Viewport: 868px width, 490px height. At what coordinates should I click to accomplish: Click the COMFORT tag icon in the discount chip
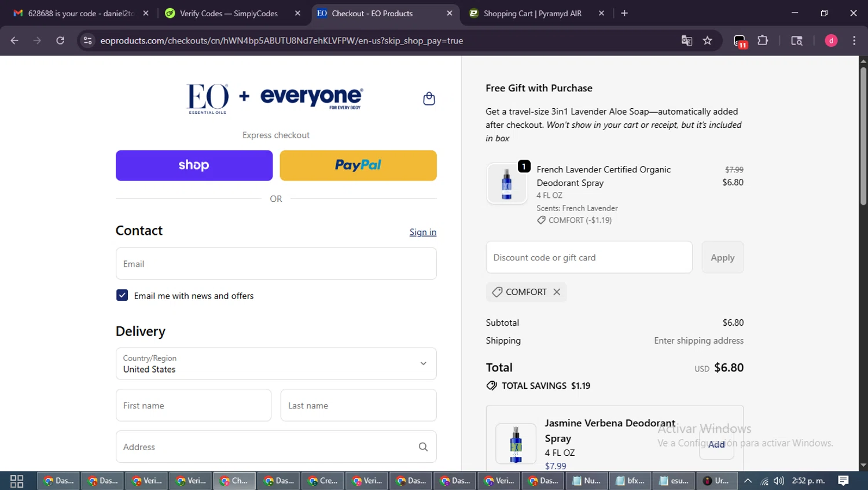(497, 292)
